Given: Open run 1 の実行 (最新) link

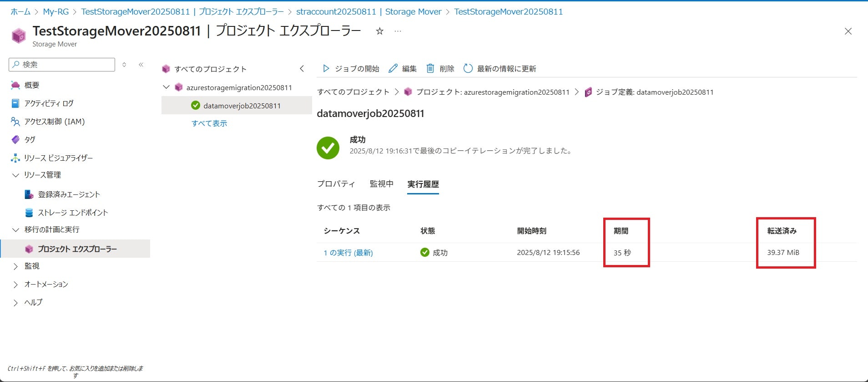Looking at the screenshot, I should [x=348, y=253].
